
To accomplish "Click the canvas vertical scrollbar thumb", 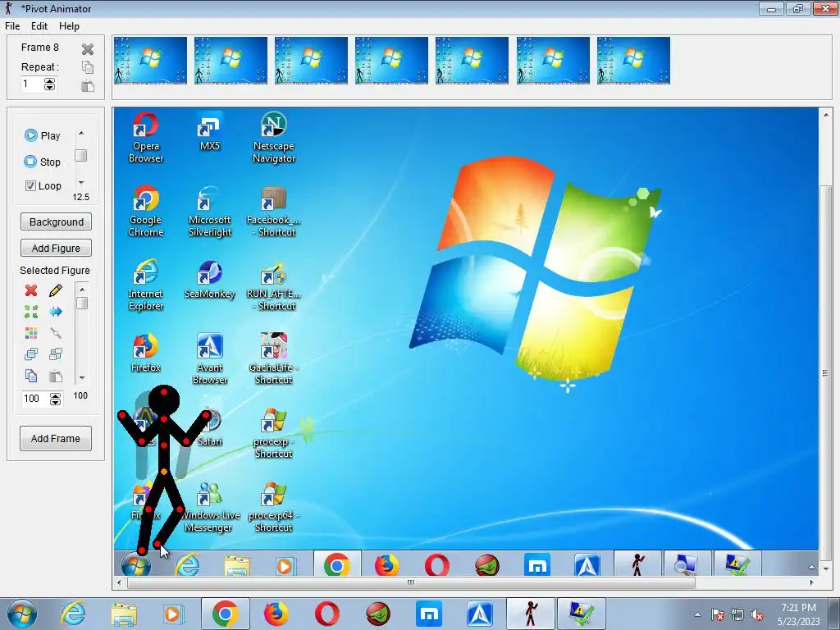I will click(825, 373).
